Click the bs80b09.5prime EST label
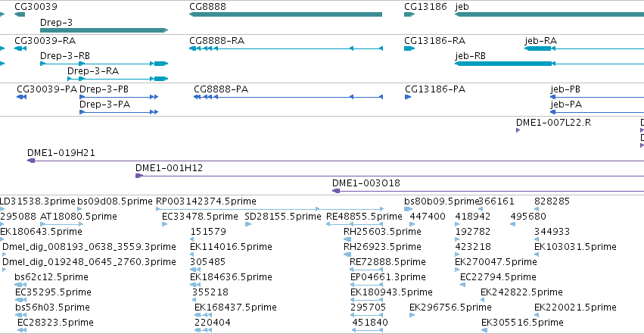This screenshot has width=644, height=334. (441, 201)
